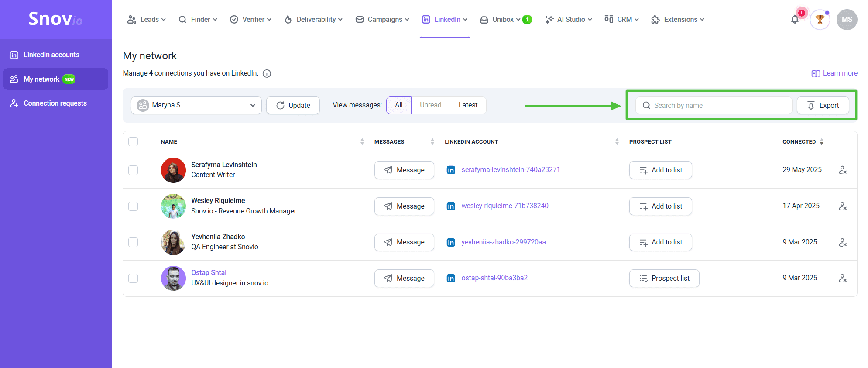Go to Connection requests in sidebar
This screenshot has height=368, width=868.
point(55,103)
